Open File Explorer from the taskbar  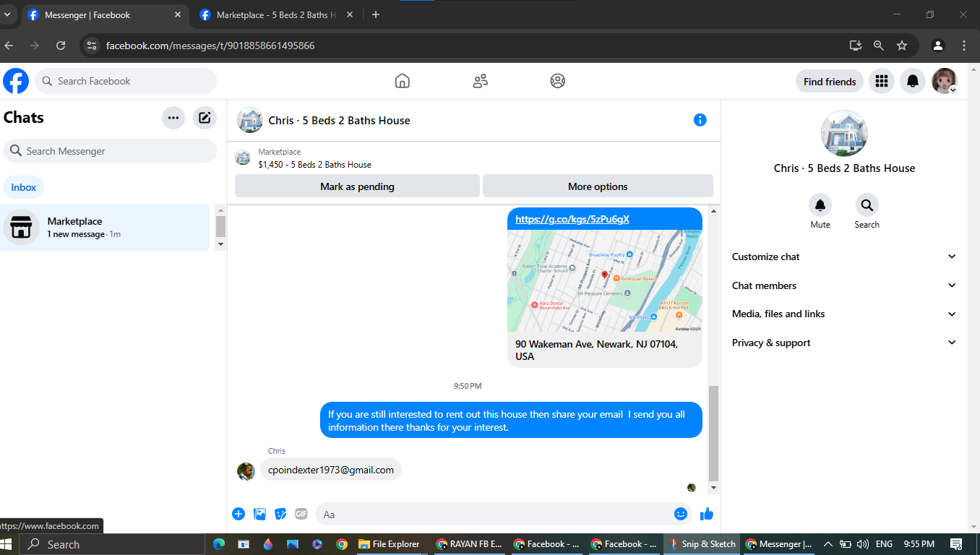[x=388, y=544]
